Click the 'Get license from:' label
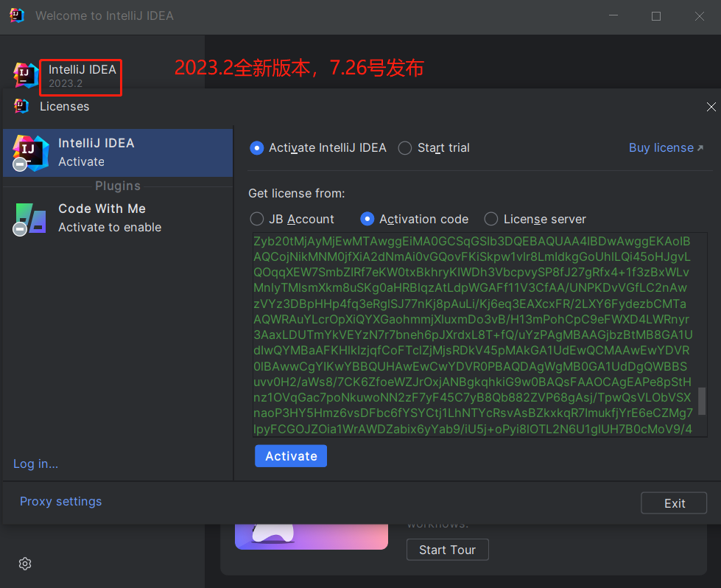The width and height of the screenshot is (721, 588). click(297, 194)
